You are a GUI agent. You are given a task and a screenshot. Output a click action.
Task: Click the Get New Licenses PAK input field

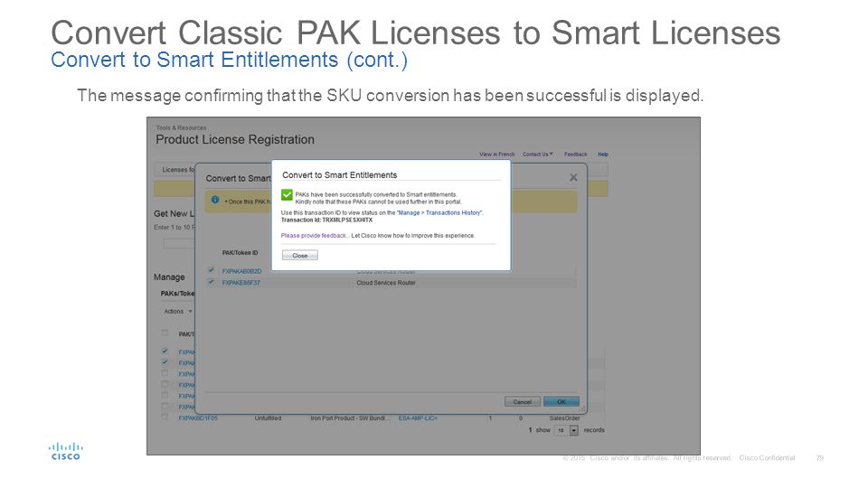tap(179, 243)
